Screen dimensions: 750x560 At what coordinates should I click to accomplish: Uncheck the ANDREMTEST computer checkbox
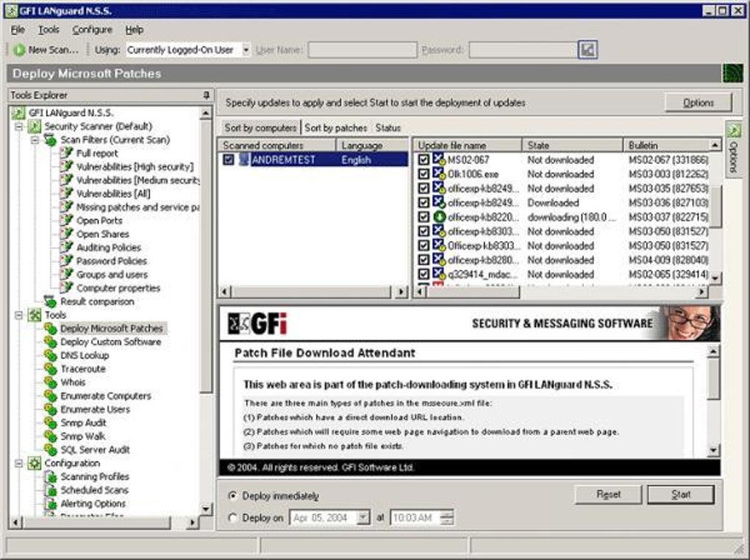pyautogui.click(x=229, y=159)
